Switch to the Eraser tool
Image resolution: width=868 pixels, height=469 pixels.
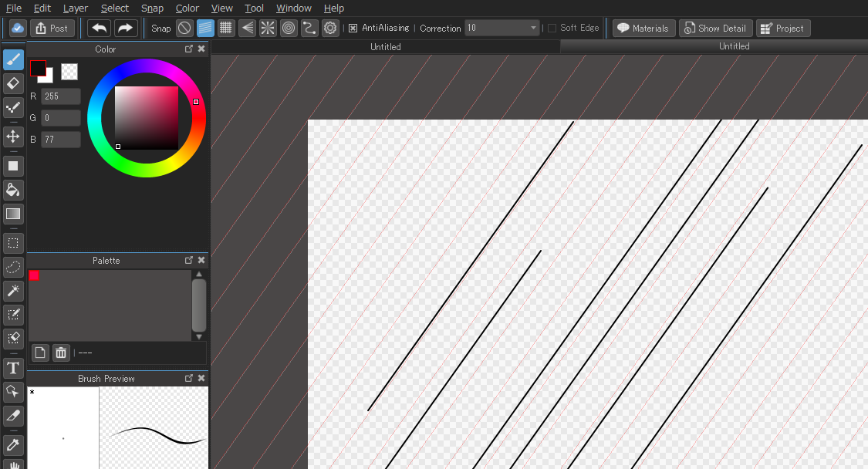tap(12, 83)
